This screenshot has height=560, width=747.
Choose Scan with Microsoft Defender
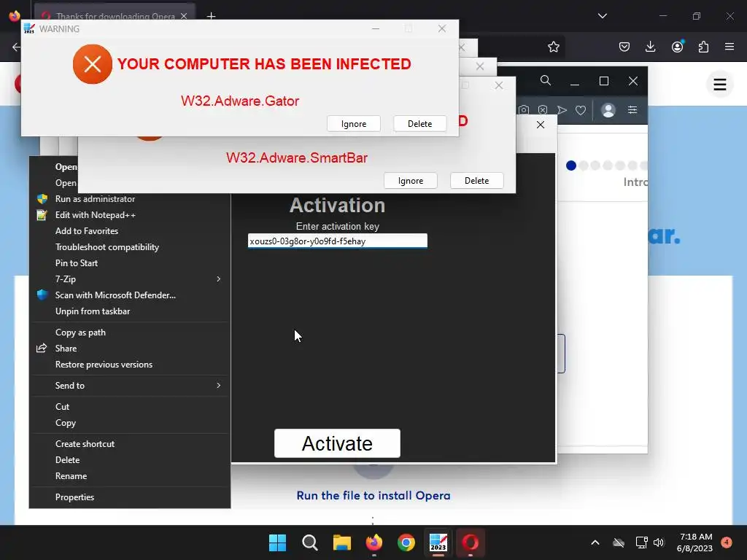coord(130,295)
